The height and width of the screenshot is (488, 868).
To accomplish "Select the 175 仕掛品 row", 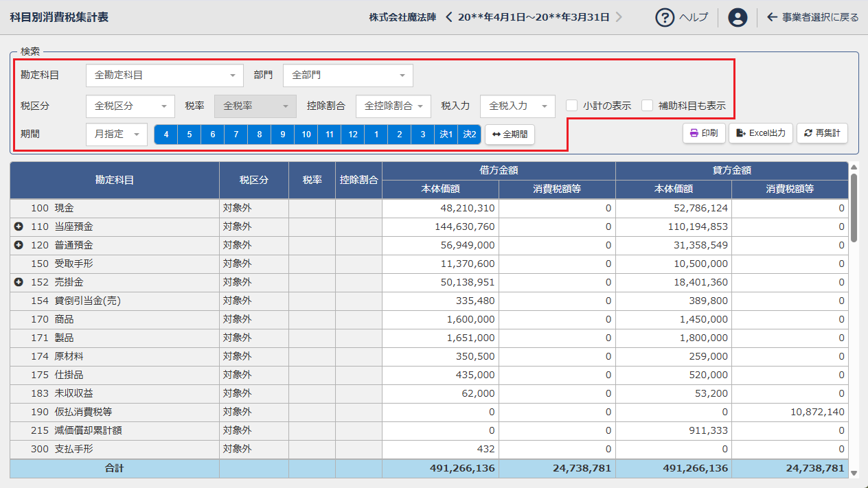I will click(429, 375).
